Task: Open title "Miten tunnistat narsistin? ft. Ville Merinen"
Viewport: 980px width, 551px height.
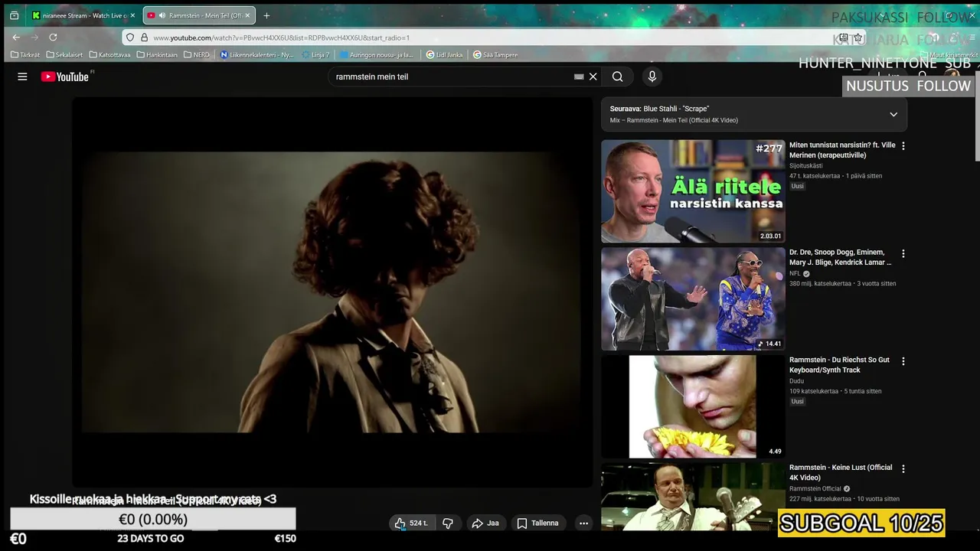Action: point(842,150)
